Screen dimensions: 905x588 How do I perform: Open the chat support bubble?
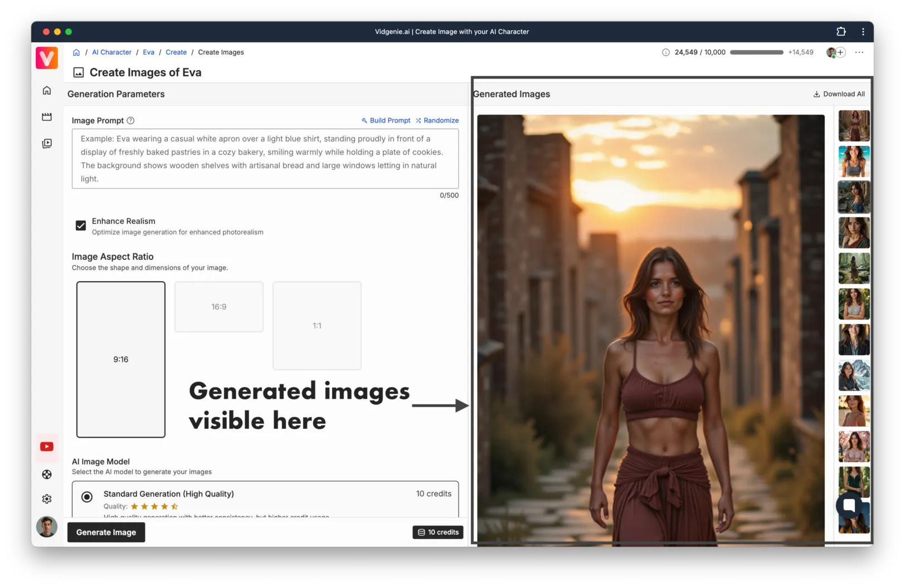[x=849, y=505]
